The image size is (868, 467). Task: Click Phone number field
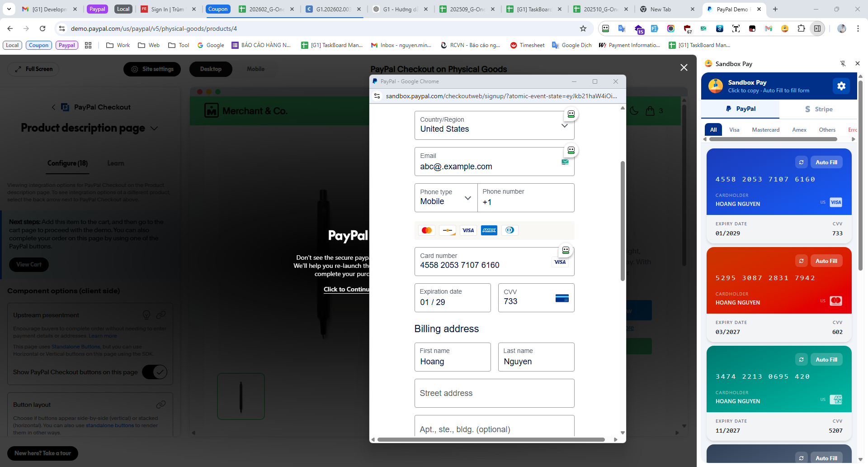(526, 198)
